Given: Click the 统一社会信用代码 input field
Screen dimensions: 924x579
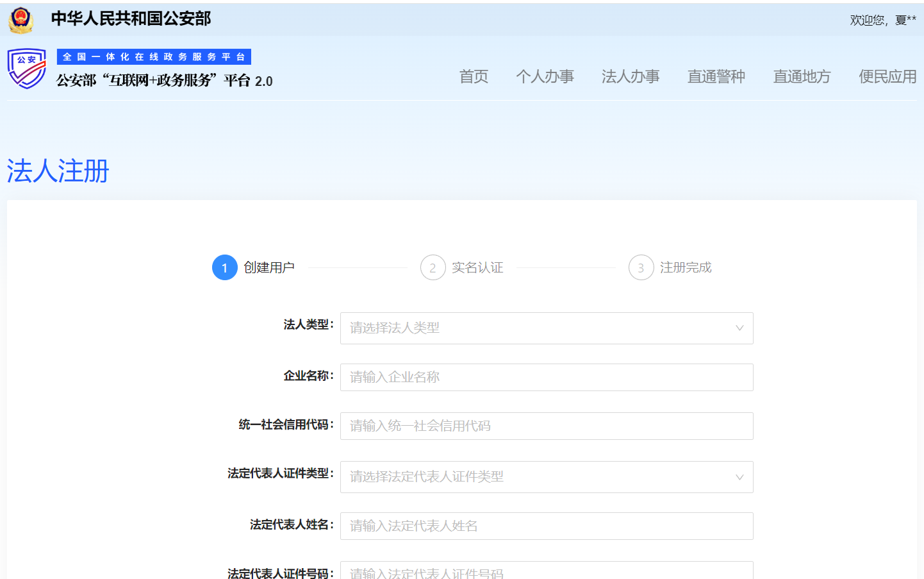Looking at the screenshot, I should 546,426.
